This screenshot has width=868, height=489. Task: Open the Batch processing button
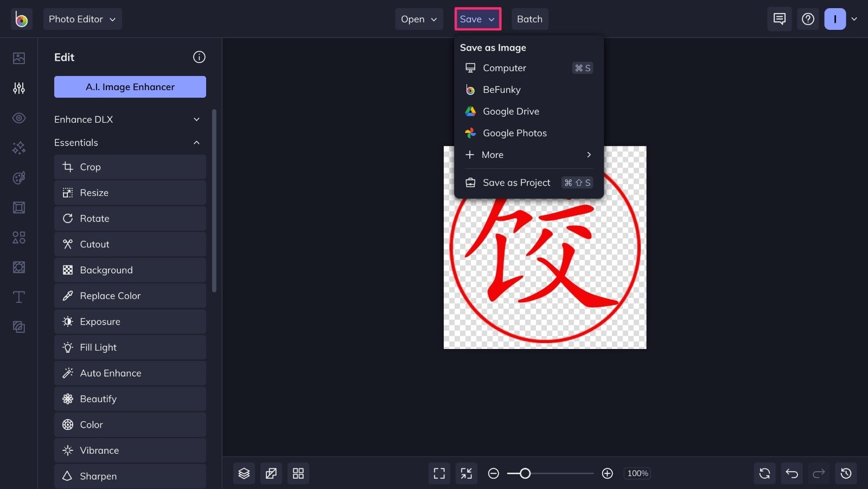pos(529,19)
